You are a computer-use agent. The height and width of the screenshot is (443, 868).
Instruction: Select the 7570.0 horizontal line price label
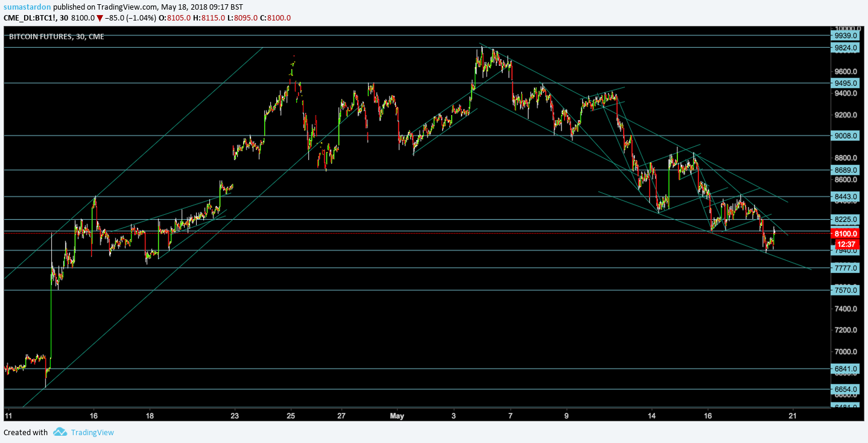click(844, 290)
